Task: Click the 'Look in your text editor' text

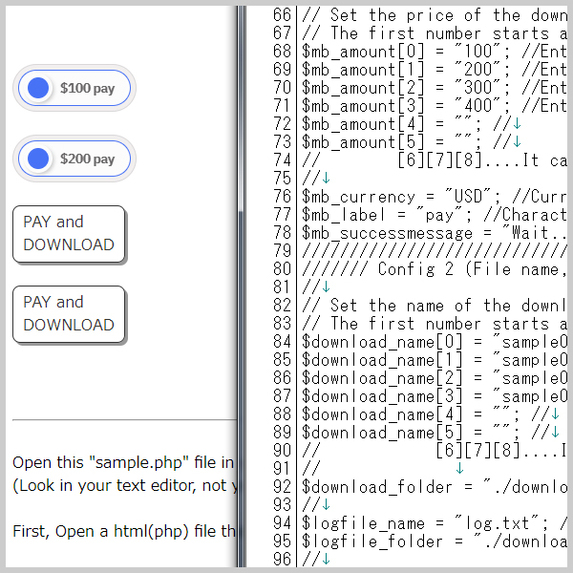Action: click(125, 486)
